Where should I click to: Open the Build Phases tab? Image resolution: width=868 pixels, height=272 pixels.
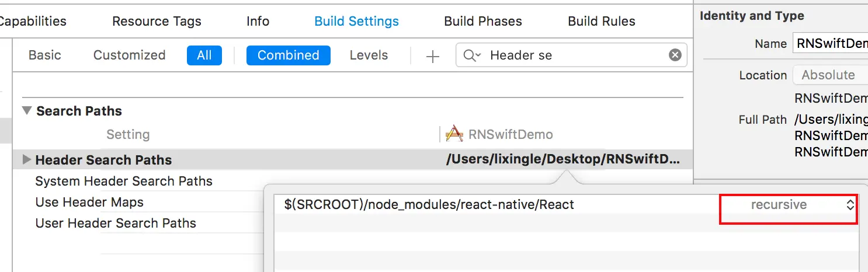482,22
